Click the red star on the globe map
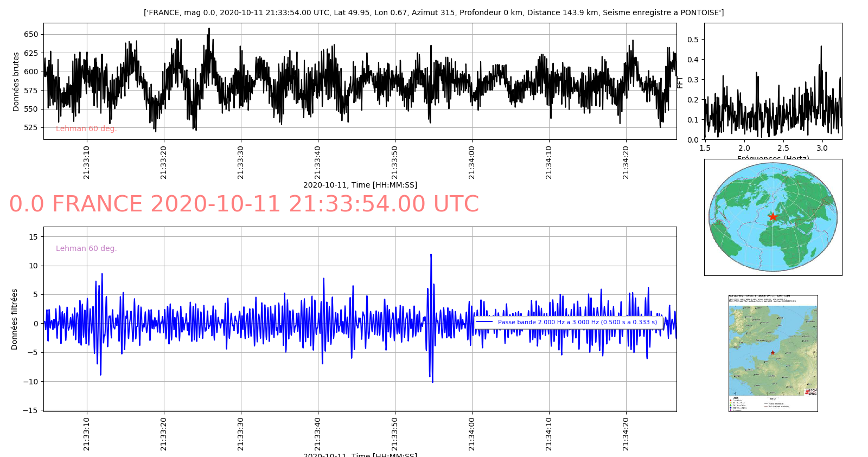868x457 pixels. [x=773, y=217]
